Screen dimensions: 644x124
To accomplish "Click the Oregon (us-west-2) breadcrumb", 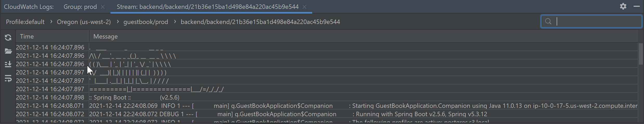I will (84, 22).
